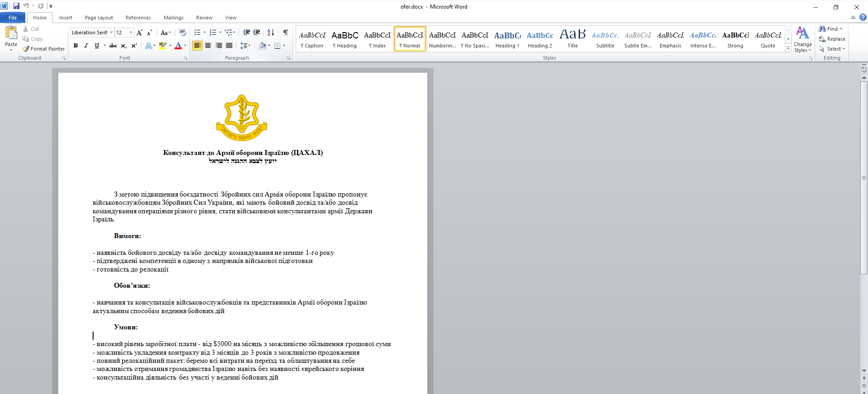
Task: Enable Center text alignment
Action: [x=208, y=46]
